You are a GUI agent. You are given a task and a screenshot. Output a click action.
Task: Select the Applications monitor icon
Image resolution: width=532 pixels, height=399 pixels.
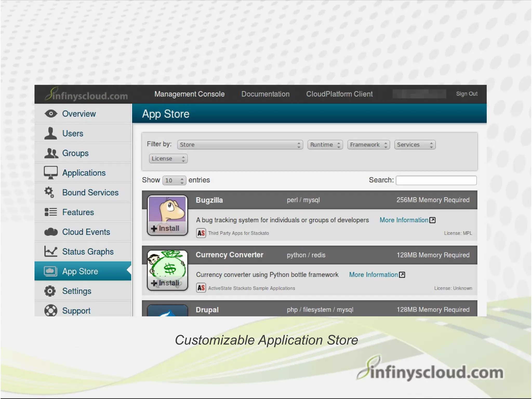click(51, 173)
